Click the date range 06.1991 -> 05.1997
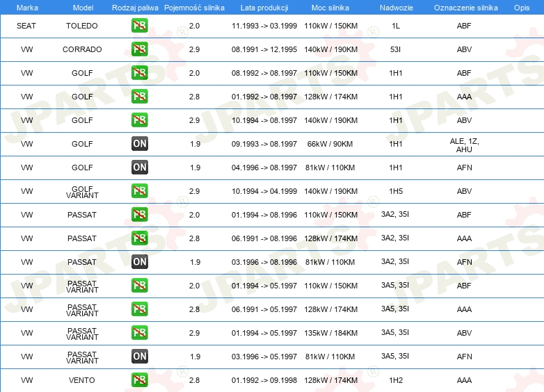Screen dimensions: 544x392 tap(264, 309)
